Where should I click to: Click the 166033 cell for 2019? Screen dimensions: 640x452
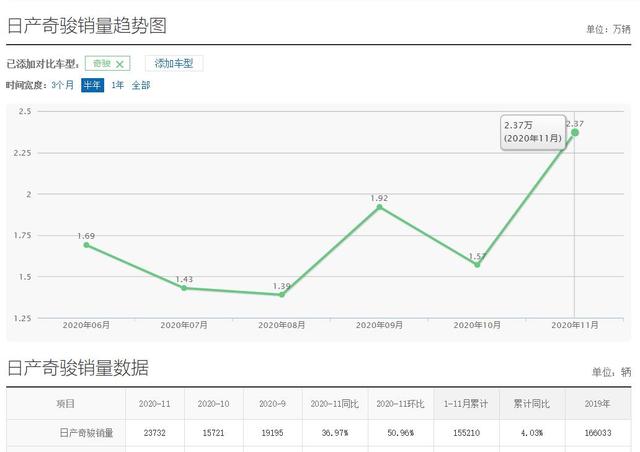[x=598, y=433]
